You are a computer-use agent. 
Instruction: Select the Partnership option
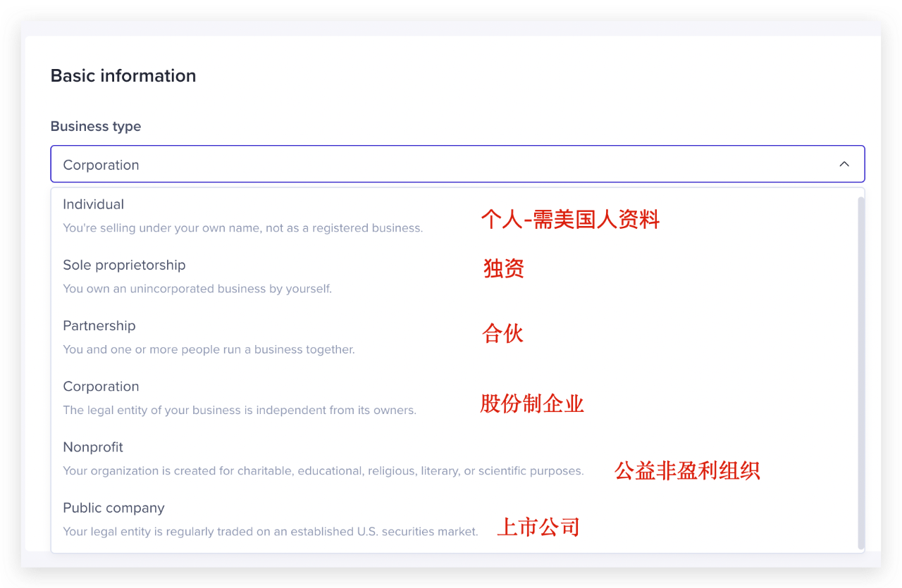tap(99, 325)
